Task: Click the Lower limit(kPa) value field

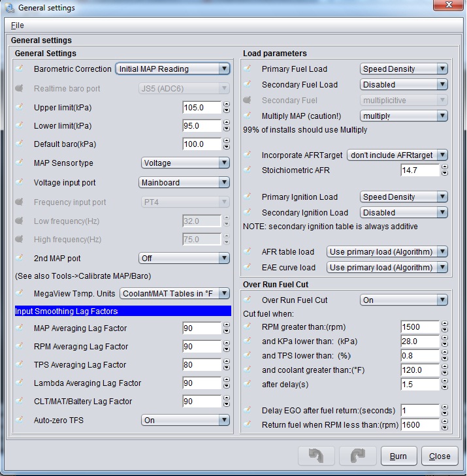Action: coord(202,125)
